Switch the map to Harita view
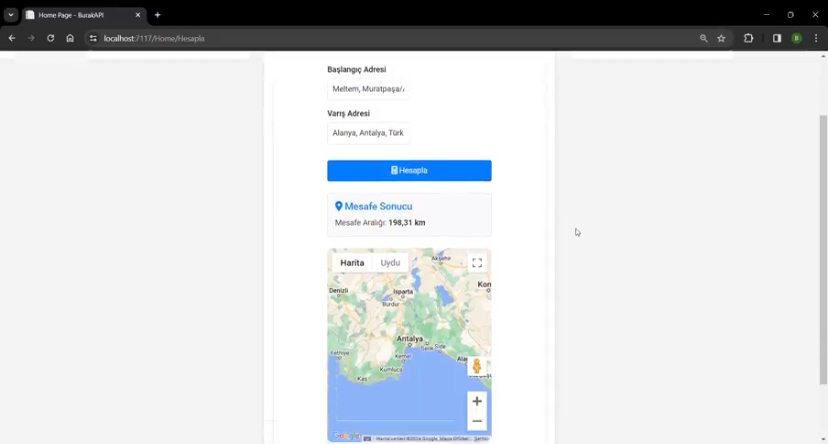The width and height of the screenshot is (828, 444). click(x=352, y=263)
